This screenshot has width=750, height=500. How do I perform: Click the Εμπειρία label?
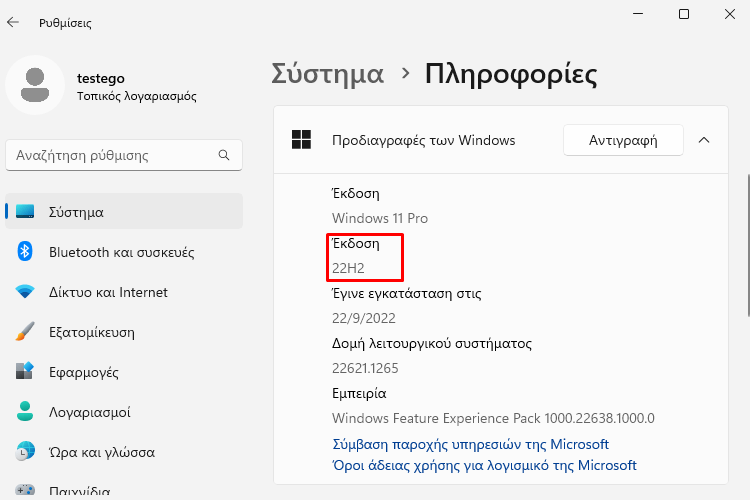[x=359, y=394]
